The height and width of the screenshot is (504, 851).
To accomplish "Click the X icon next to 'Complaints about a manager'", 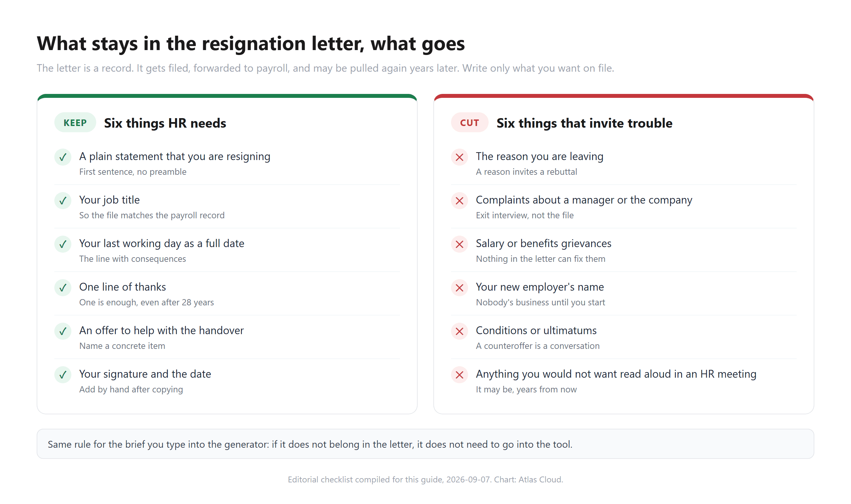I will click(x=460, y=201).
